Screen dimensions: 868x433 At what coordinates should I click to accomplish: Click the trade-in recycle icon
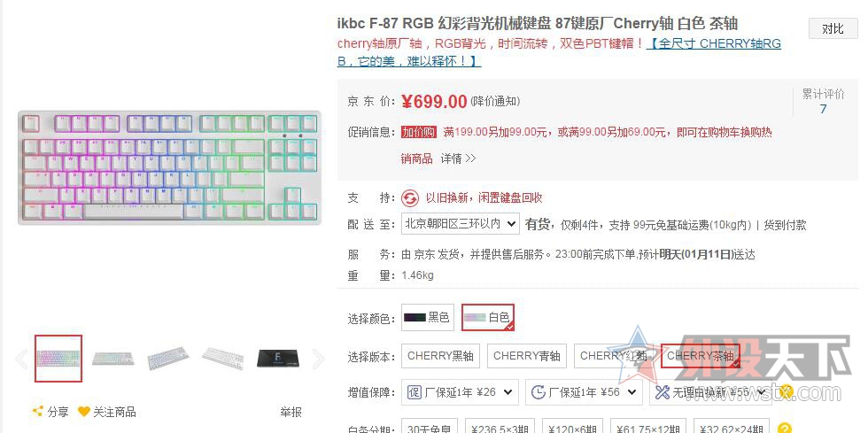coord(409,197)
